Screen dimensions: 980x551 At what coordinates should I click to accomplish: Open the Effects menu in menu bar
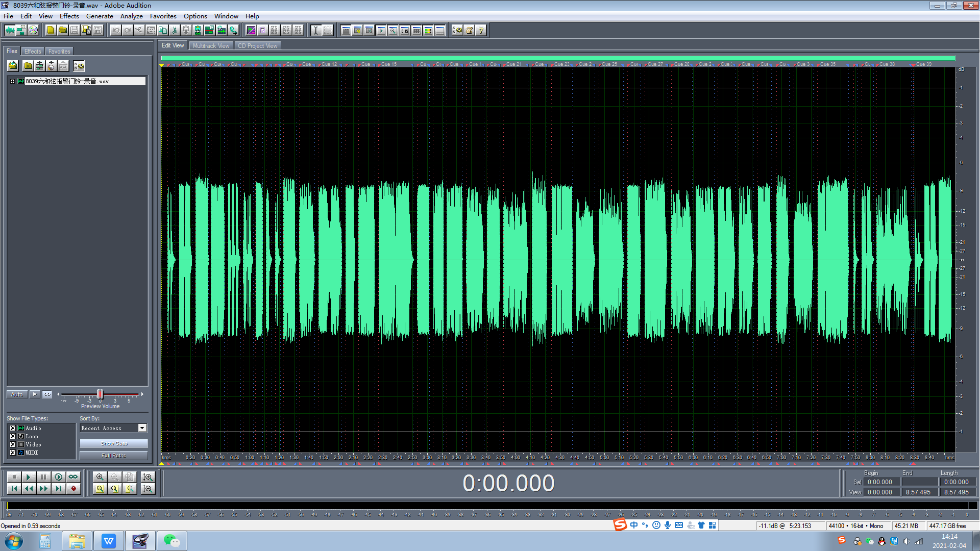point(69,16)
